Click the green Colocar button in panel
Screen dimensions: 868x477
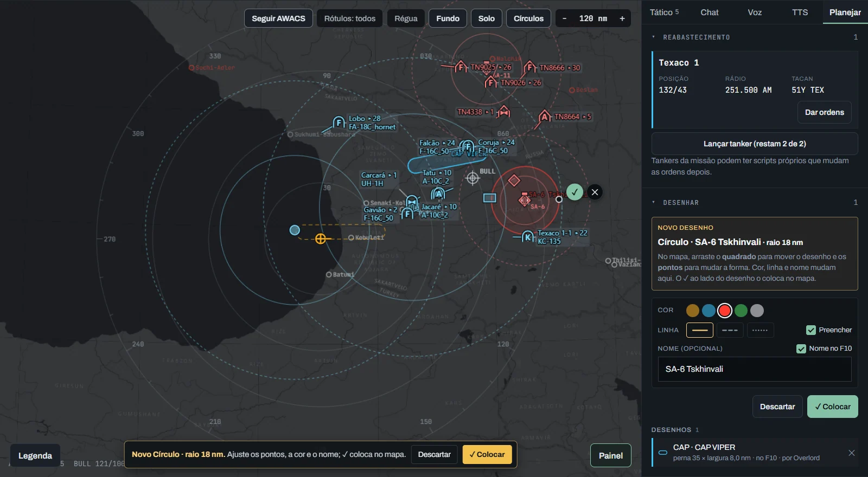pyautogui.click(x=833, y=407)
